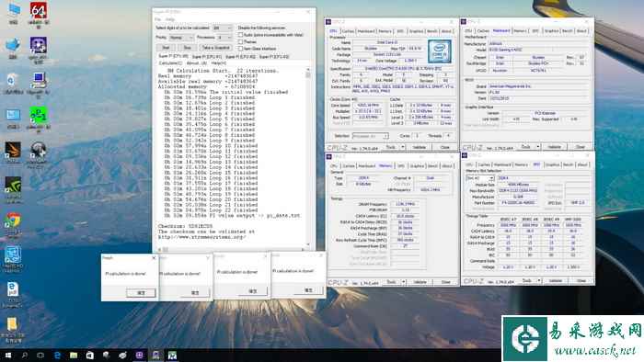Click the checksum validation URL in Super PI
The width and height of the screenshot is (644, 362).
pos(201,237)
